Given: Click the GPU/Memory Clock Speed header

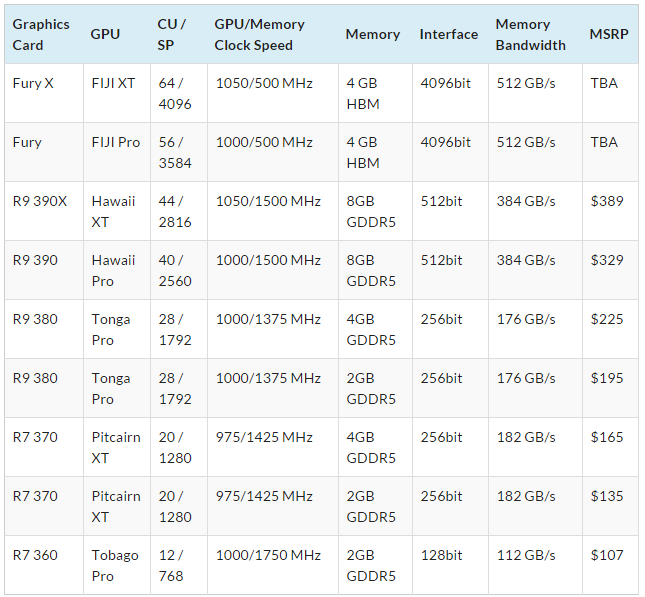Looking at the screenshot, I should click(273, 35).
